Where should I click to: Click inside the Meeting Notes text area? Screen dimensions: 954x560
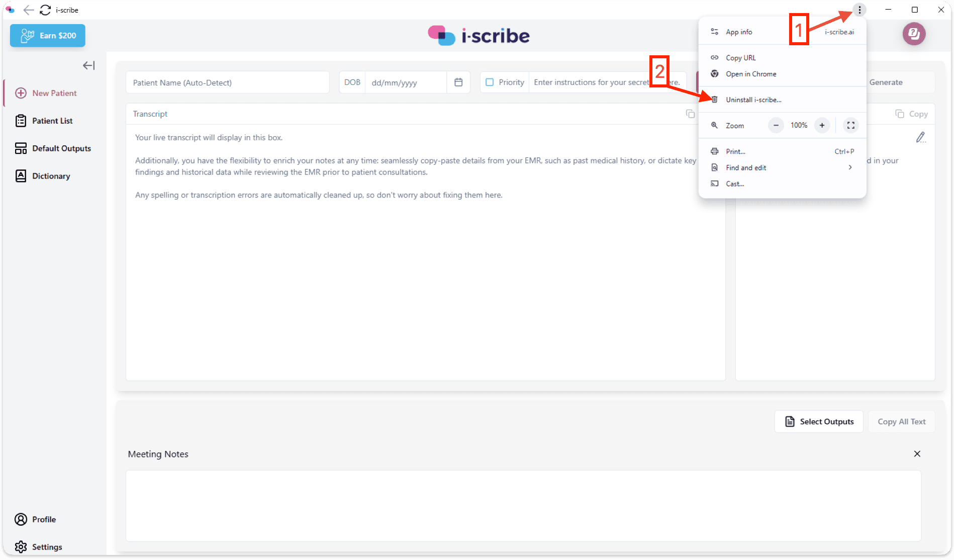click(x=523, y=506)
